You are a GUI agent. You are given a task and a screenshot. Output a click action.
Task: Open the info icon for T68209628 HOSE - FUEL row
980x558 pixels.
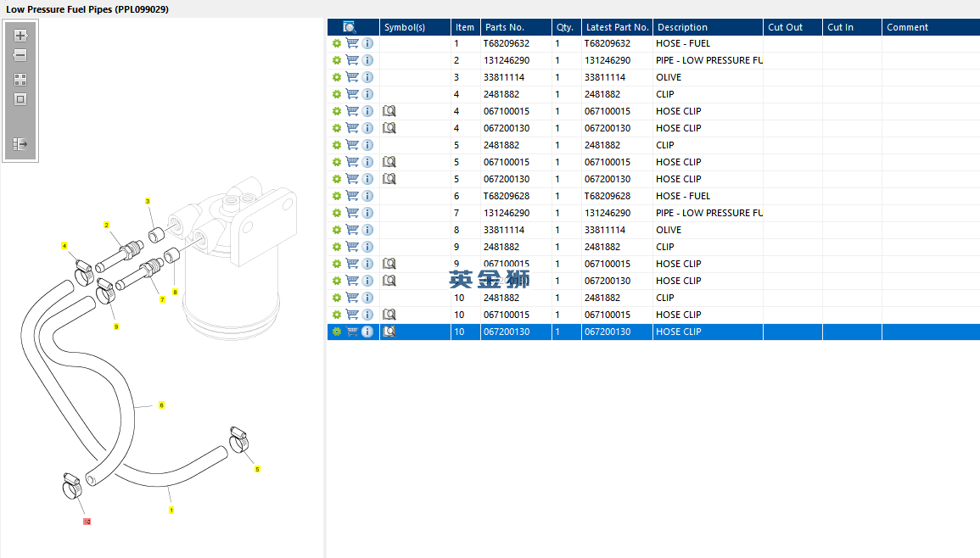click(367, 196)
